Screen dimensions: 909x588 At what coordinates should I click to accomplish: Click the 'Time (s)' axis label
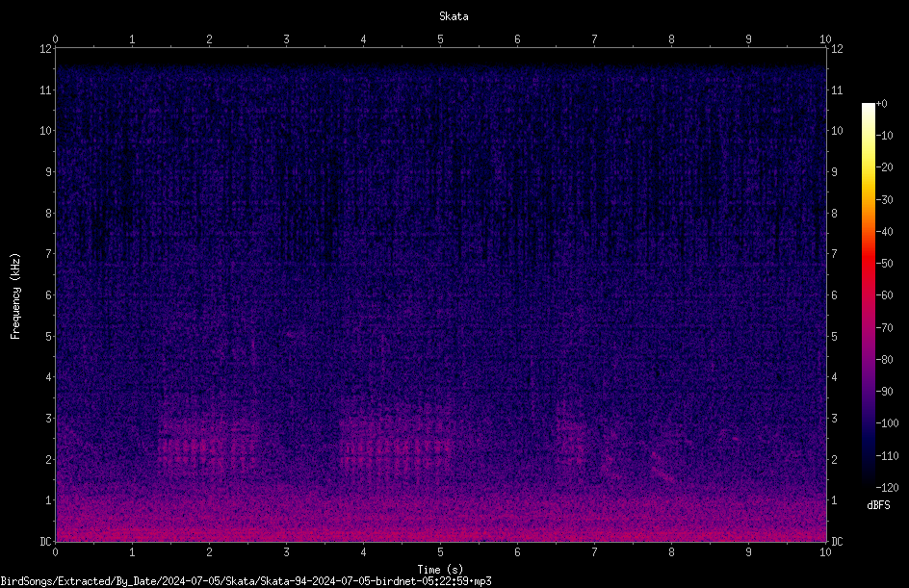[x=440, y=570]
